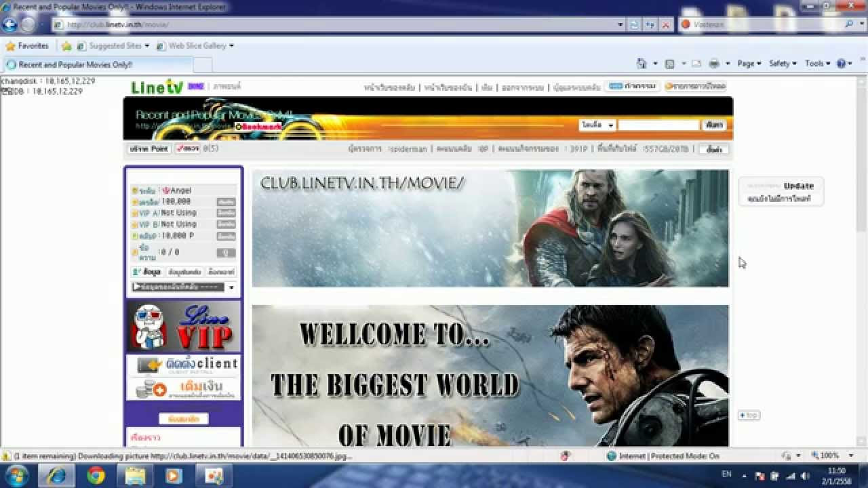This screenshot has width=868, height=488.
Task: Click the button beside VIP A Not Using
Action: [x=226, y=213]
